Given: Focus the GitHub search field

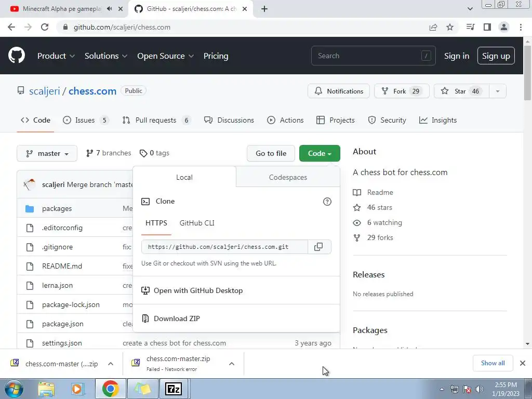Looking at the screenshot, I should (x=373, y=56).
